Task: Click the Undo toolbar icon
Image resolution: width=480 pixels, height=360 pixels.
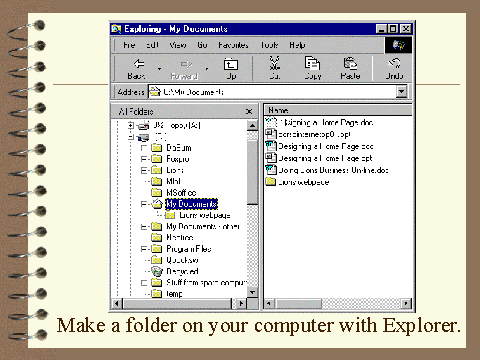Action: pos(394,63)
